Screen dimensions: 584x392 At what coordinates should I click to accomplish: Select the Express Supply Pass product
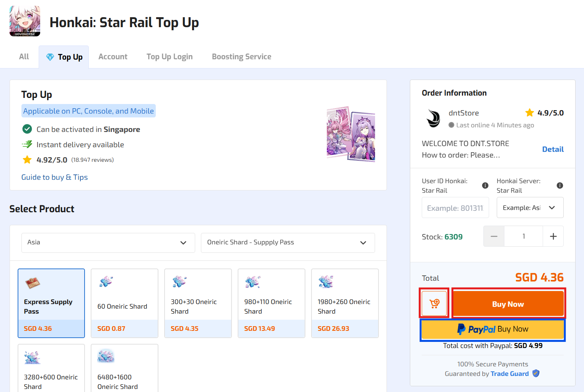pyautogui.click(x=51, y=303)
